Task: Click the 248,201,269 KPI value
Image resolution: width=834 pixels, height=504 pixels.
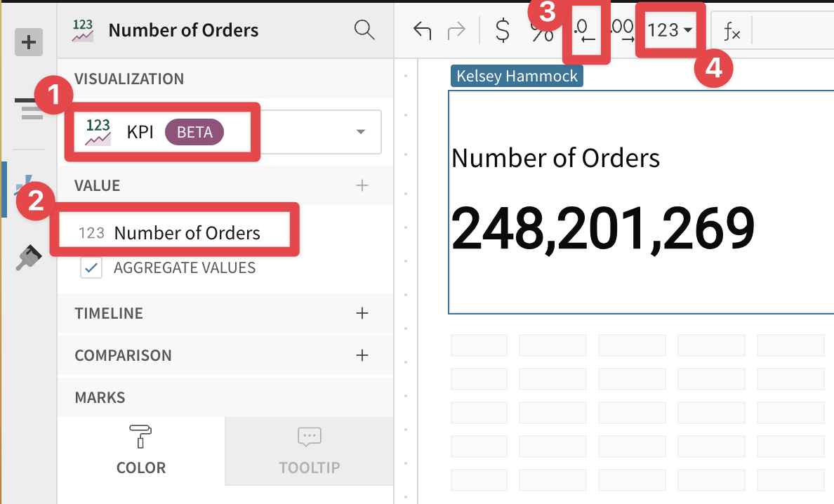Action: coord(602,228)
